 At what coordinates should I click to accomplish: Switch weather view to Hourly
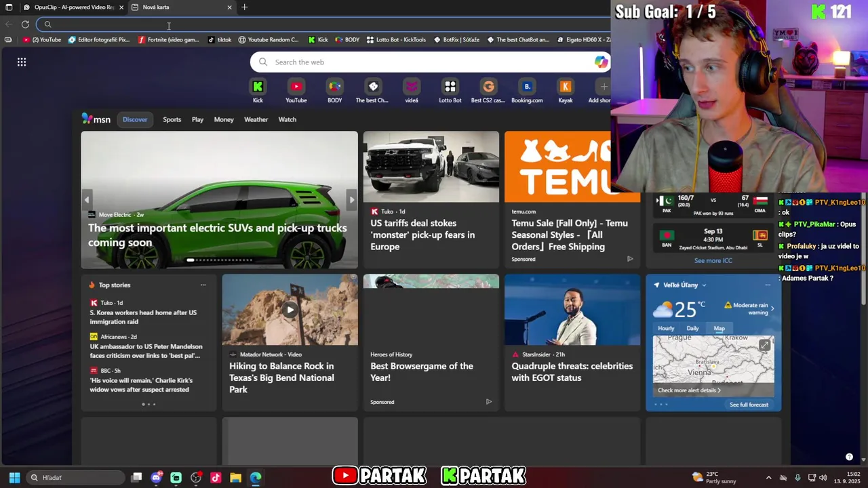(x=666, y=328)
